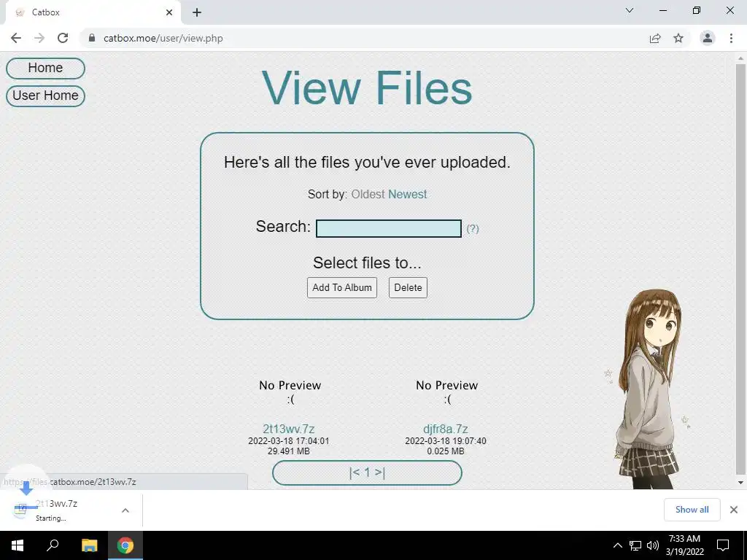Open the tab search chevron
This screenshot has width=747, height=560.
click(x=630, y=10)
